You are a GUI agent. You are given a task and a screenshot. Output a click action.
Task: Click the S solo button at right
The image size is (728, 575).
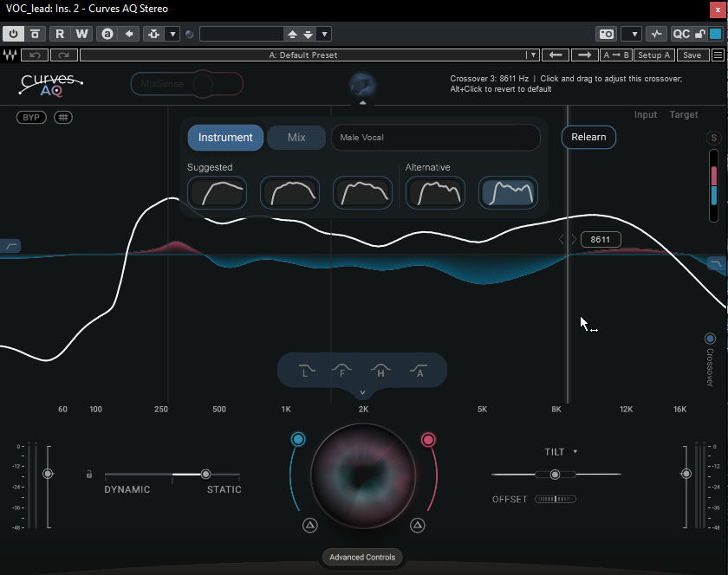click(x=713, y=138)
